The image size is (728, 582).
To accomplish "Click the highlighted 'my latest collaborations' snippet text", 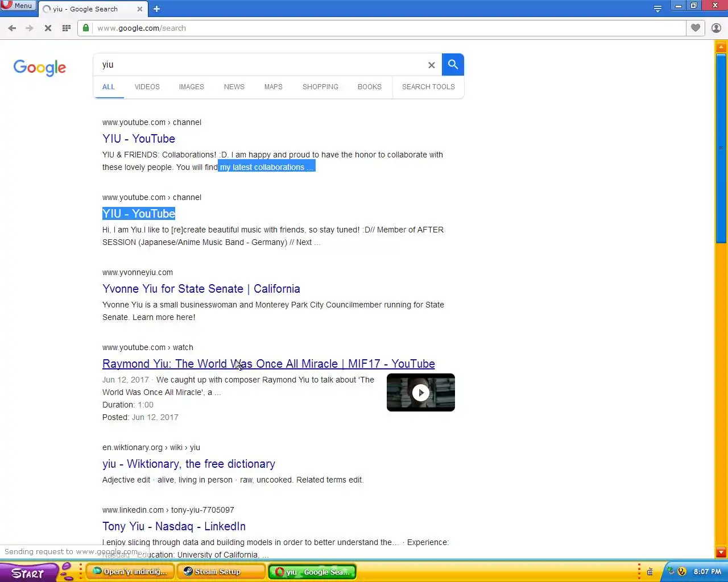I will click(x=266, y=167).
